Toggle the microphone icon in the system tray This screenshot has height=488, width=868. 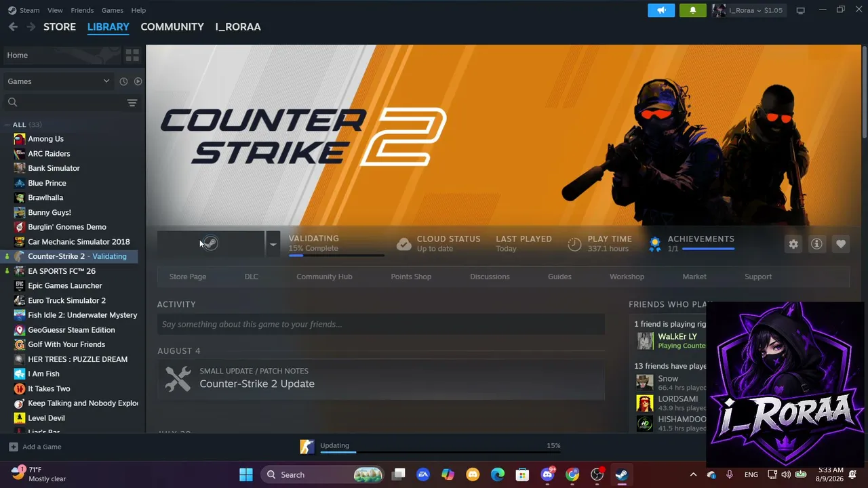point(730,474)
